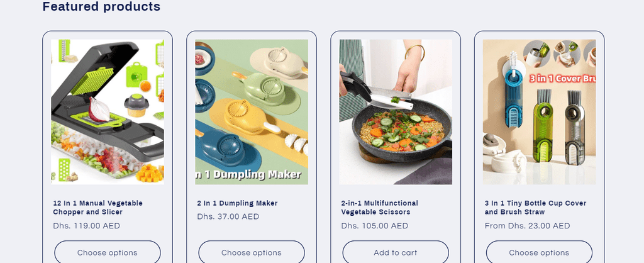Image resolution: width=644 pixels, height=263 pixels.
Task: Select the Dhs. 105.00 AED price
Action: click(375, 226)
